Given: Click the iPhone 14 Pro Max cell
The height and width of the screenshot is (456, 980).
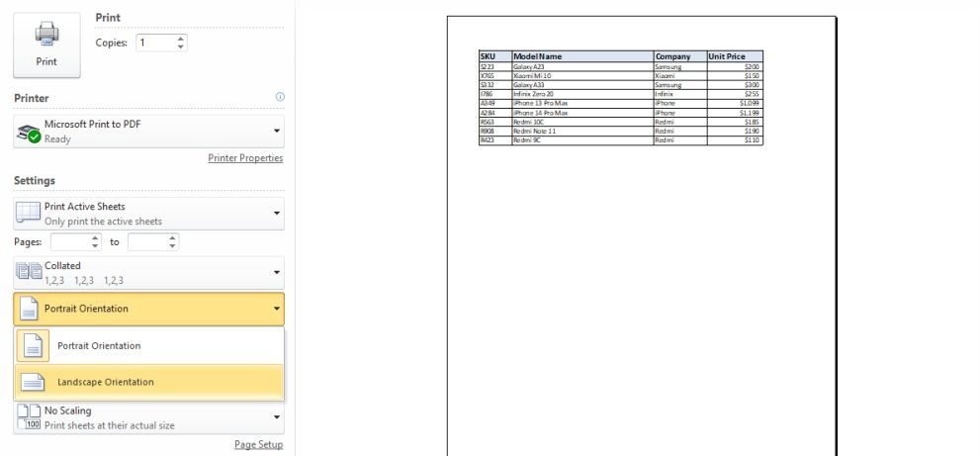Looking at the screenshot, I should pos(582,113).
